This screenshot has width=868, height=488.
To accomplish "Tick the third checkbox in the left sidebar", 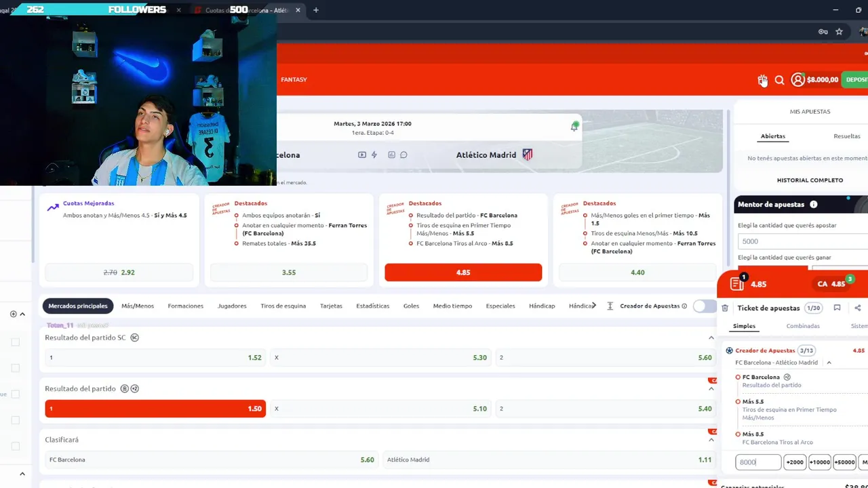I will 16,394.
